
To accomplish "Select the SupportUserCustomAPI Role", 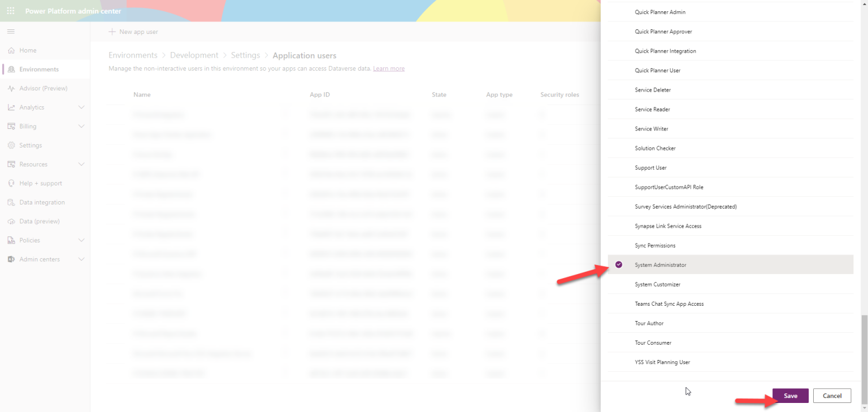I will click(731, 187).
